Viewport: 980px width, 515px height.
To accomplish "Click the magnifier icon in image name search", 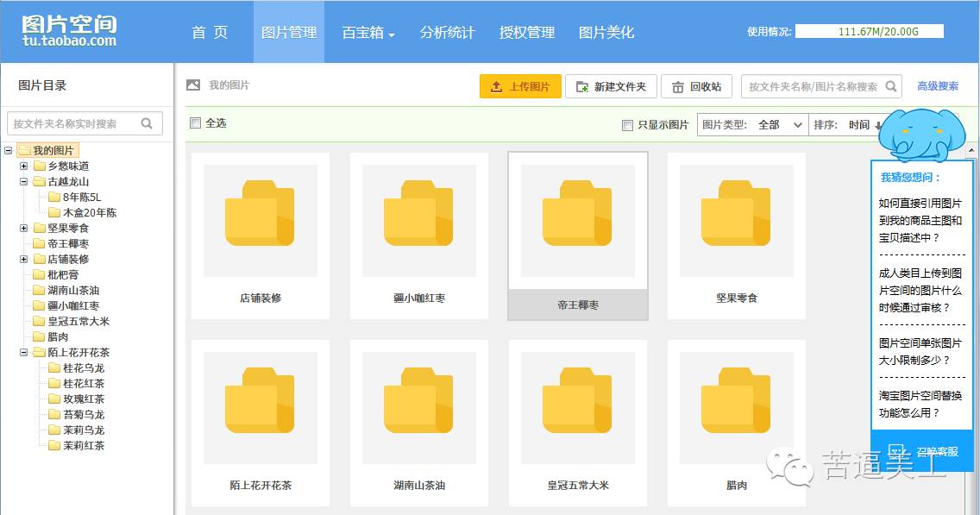I will pos(893,86).
